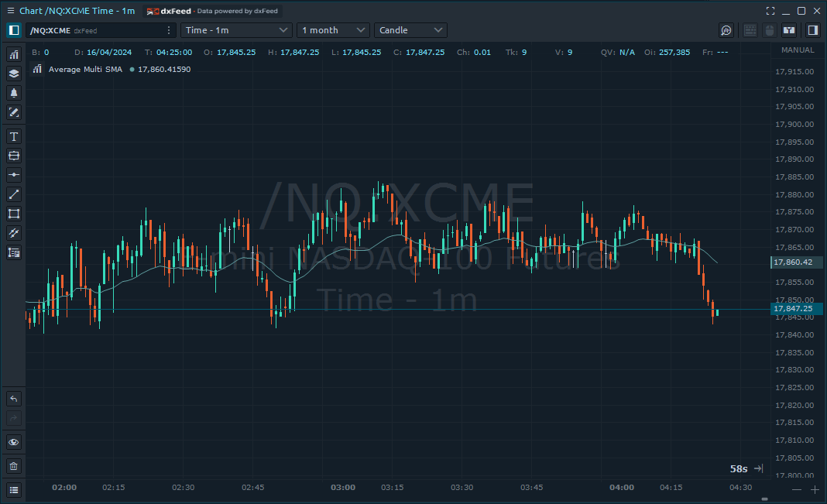This screenshot has width=827, height=504.
Task: Click the MANUAL price scale mode label
Action: [798, 50]
